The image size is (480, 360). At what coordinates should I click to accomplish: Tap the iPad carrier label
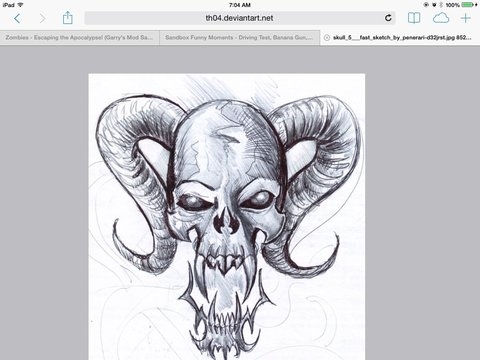tap(8, 5)
